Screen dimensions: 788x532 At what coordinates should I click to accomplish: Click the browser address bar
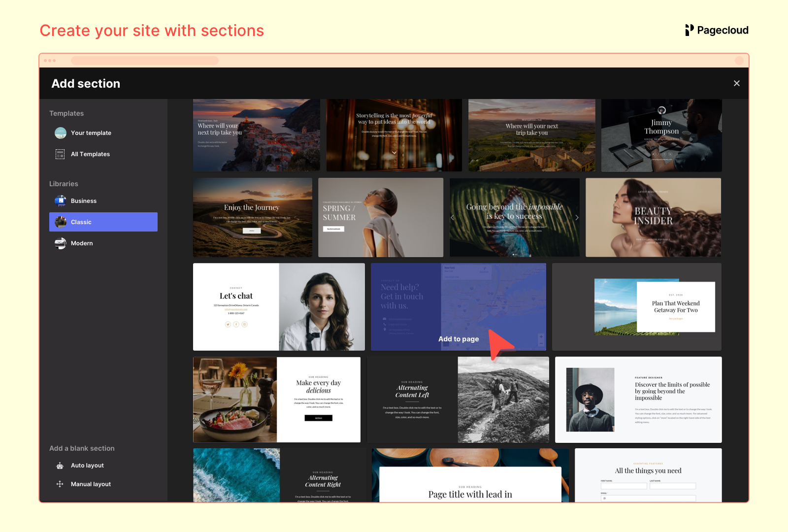coord(145,61)
